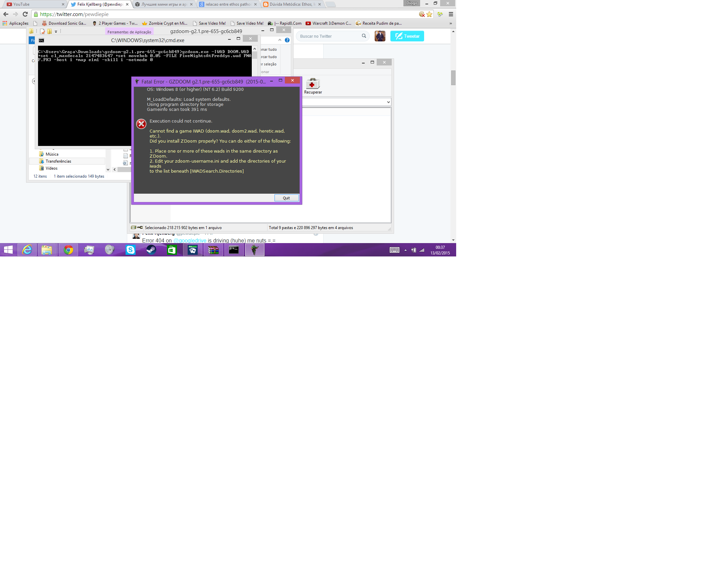Switch to the GZDoom taskbar window

[254, 250]
